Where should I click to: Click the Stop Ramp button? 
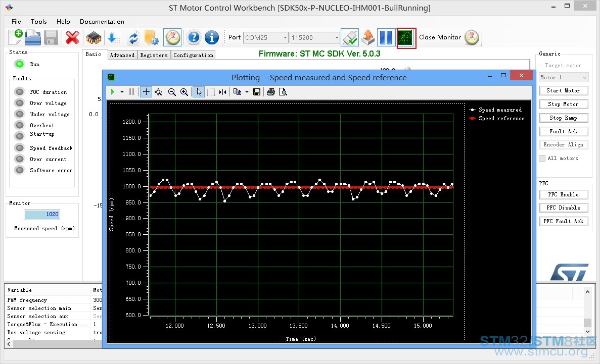pyautogui.click(x=563, y=118)
